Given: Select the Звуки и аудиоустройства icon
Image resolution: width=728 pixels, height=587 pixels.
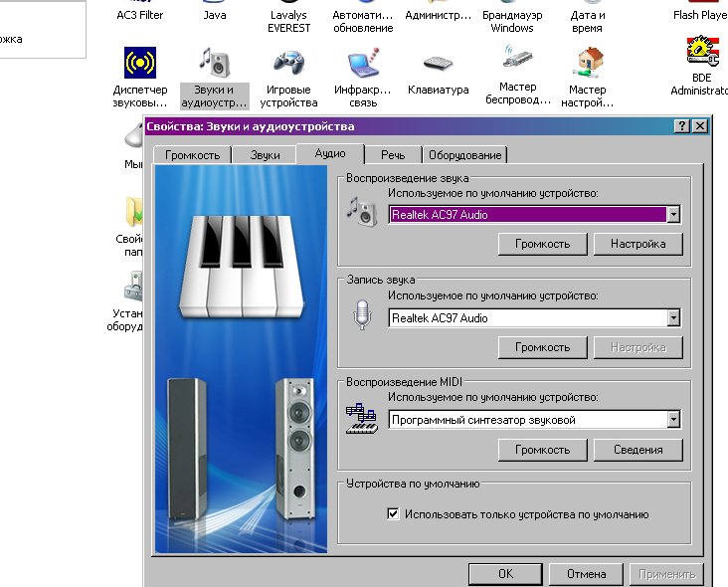Looking at the screenshot, I should 215,63.
